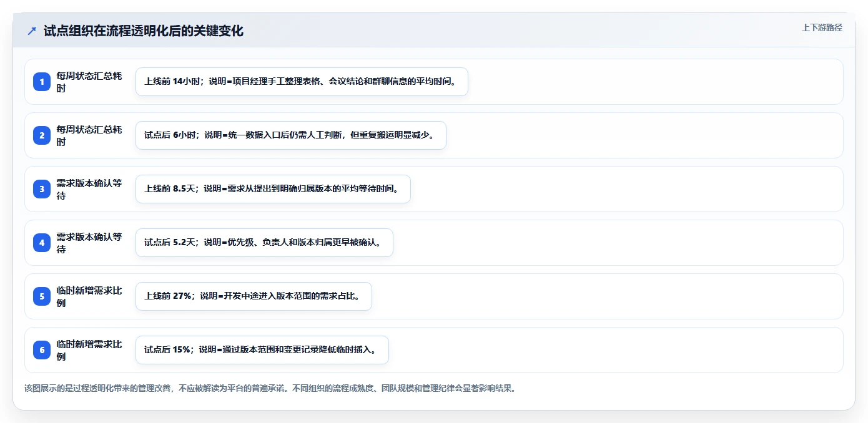868x423 pixels.
Task: Click 需求版本确认等待 label in row 4
Action: tap(89, 243)
